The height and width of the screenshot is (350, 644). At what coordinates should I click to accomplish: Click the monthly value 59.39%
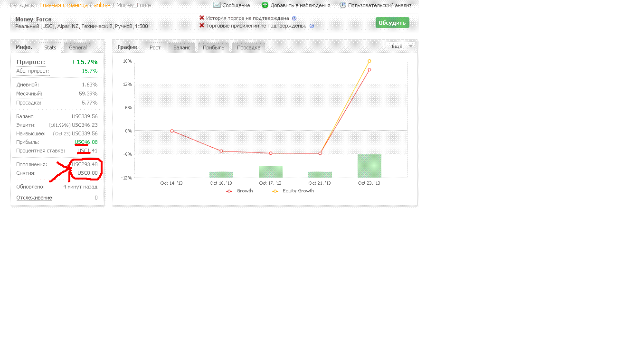pyautogui.click(x=88, y=94)
